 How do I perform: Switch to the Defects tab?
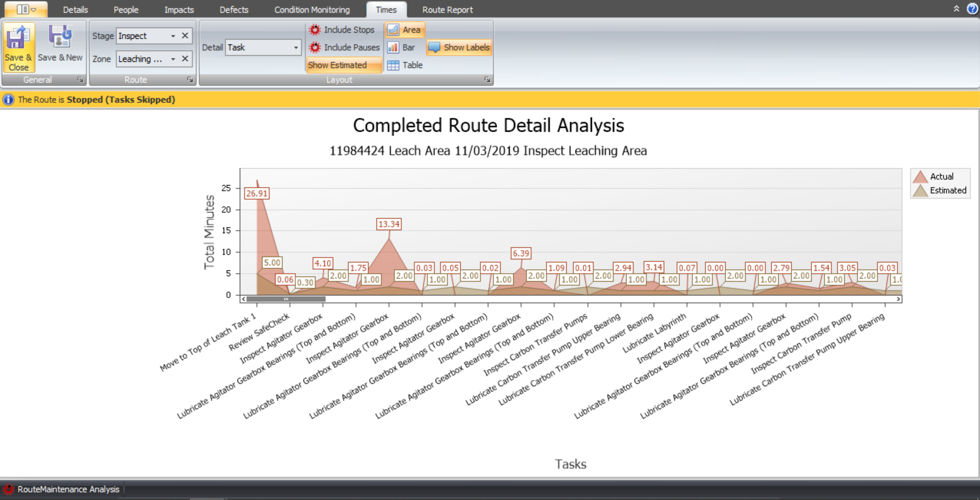pyautogui.click(x=234, y=10)
